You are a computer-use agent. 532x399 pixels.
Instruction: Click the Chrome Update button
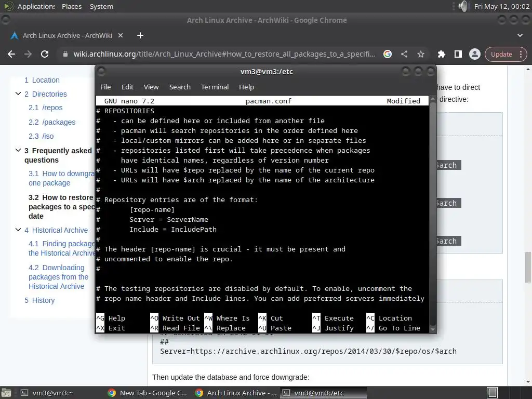(501, 54)
